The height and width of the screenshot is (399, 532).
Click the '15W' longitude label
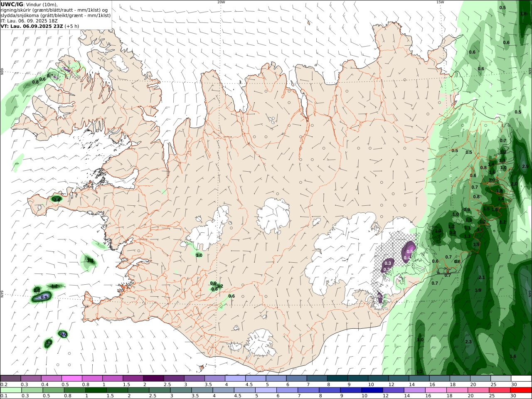440,2
